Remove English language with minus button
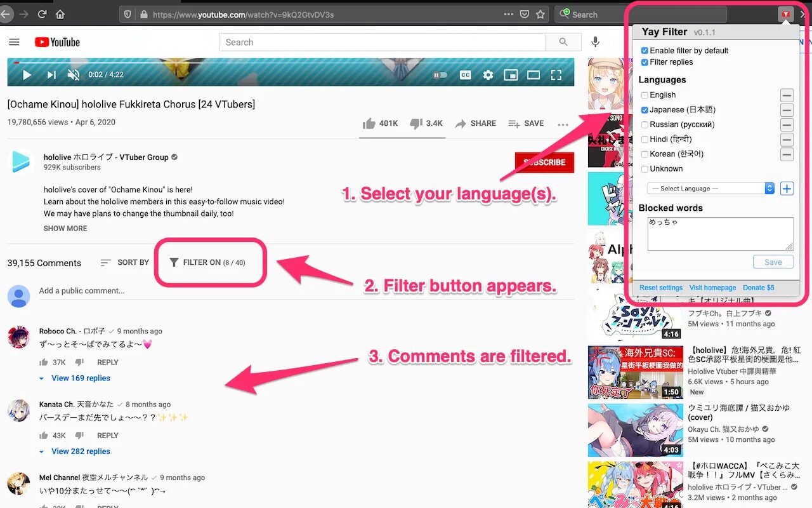Viewport: 812px width, 508px height. (x=787, y=96)
